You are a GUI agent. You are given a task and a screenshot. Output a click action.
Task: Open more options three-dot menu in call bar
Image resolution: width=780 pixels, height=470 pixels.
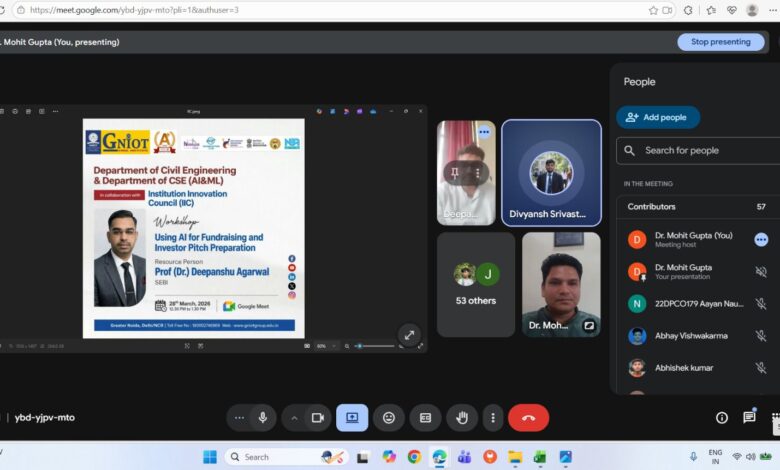coord(491,417)
